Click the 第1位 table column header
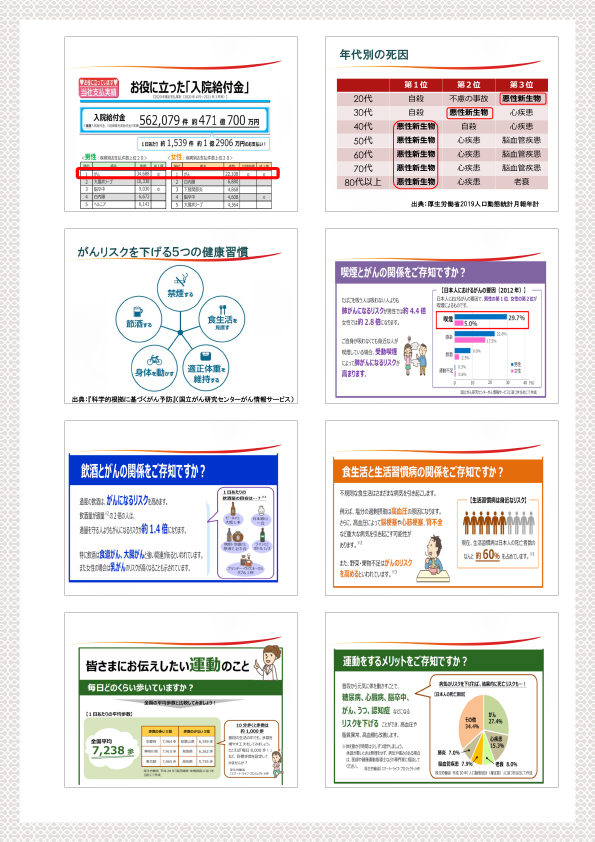 pyautogui.click(x=416, y=85)
